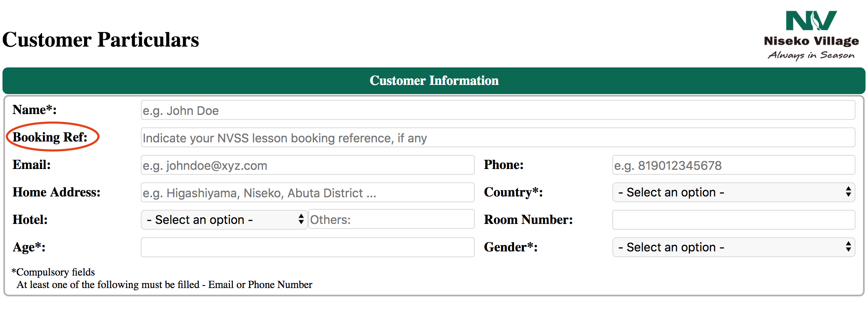Click the Gender dropdown arrow icon
The image size is (868, 313).
click(x=848, y=247)
